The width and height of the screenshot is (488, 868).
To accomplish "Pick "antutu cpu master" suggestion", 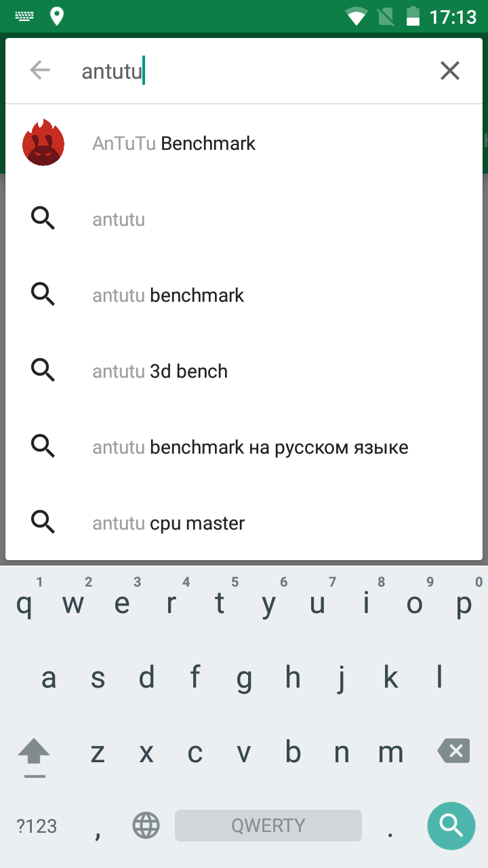I will click(x=169, y=524).
